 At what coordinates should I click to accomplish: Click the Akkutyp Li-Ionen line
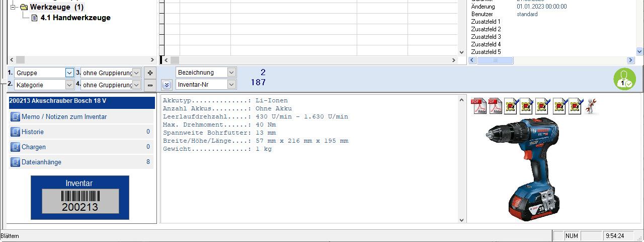tap(225, 101)
